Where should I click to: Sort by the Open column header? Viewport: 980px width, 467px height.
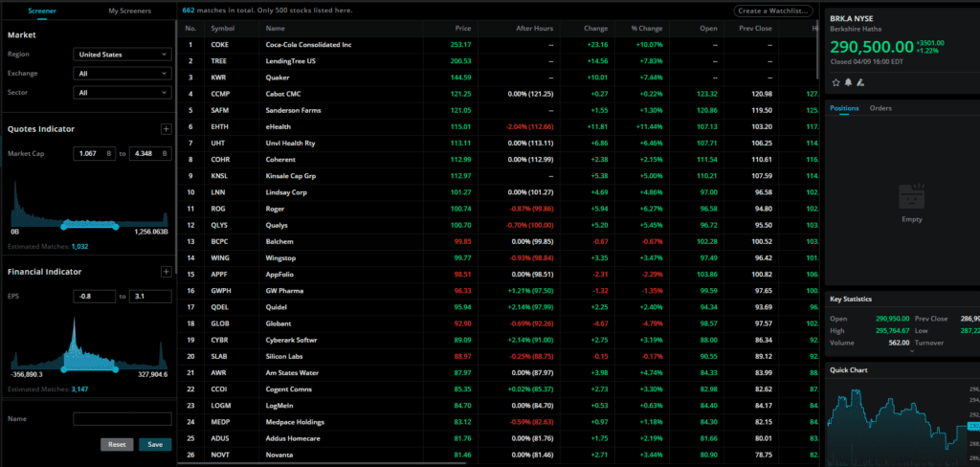tap(708, 28)
